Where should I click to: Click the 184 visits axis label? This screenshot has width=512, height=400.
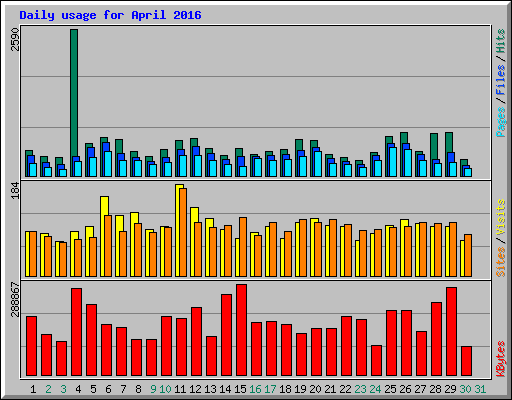click(15, 191)
